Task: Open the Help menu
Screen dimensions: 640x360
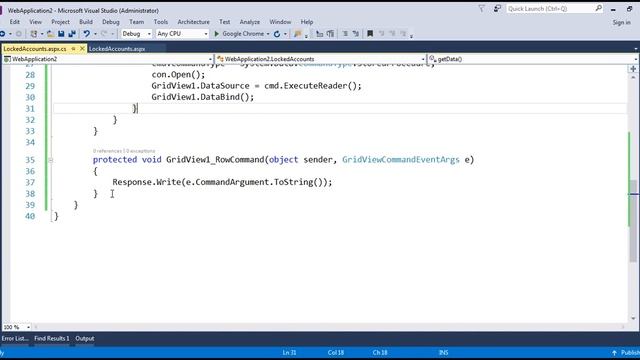Action: pyautogui.click(x=307, y=22)
